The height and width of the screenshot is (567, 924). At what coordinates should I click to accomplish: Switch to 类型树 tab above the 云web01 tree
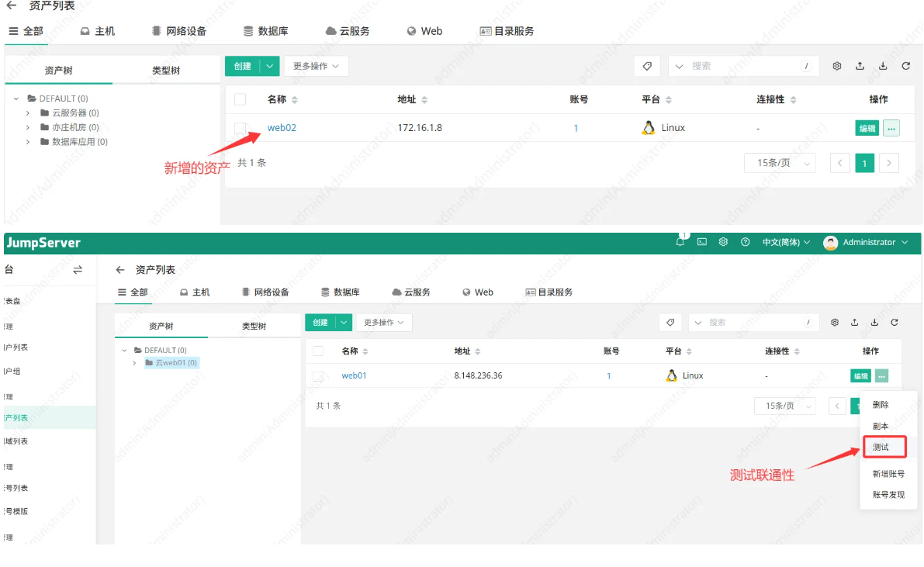tap(254, 326)
